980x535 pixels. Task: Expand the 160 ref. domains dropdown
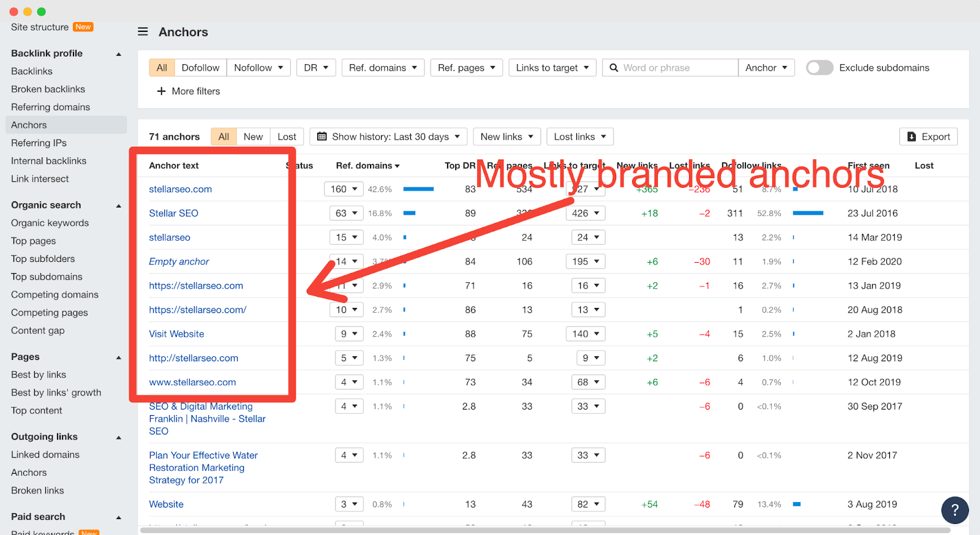344,189
